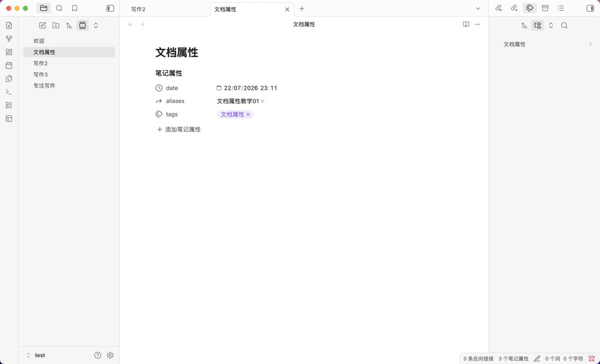Click the note title 文档属性 heading
Screen dimensions: 600x364
tap(176, 52)
